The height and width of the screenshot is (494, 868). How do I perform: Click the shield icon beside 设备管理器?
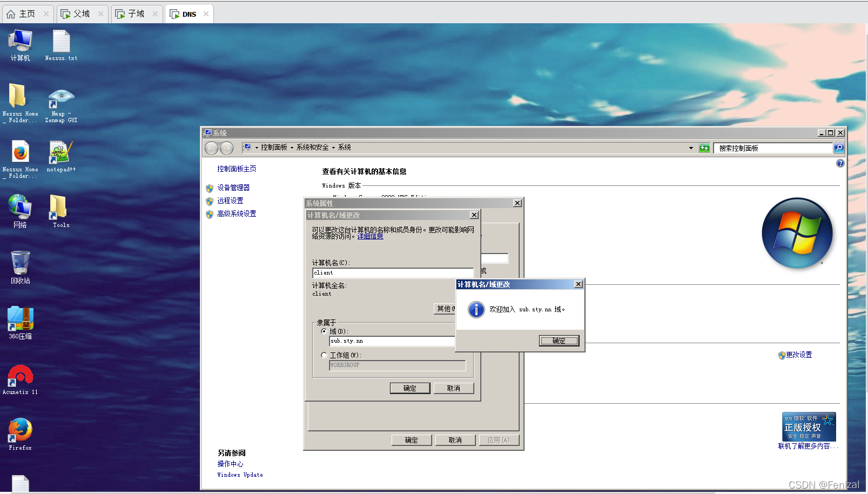pos(210,188)
